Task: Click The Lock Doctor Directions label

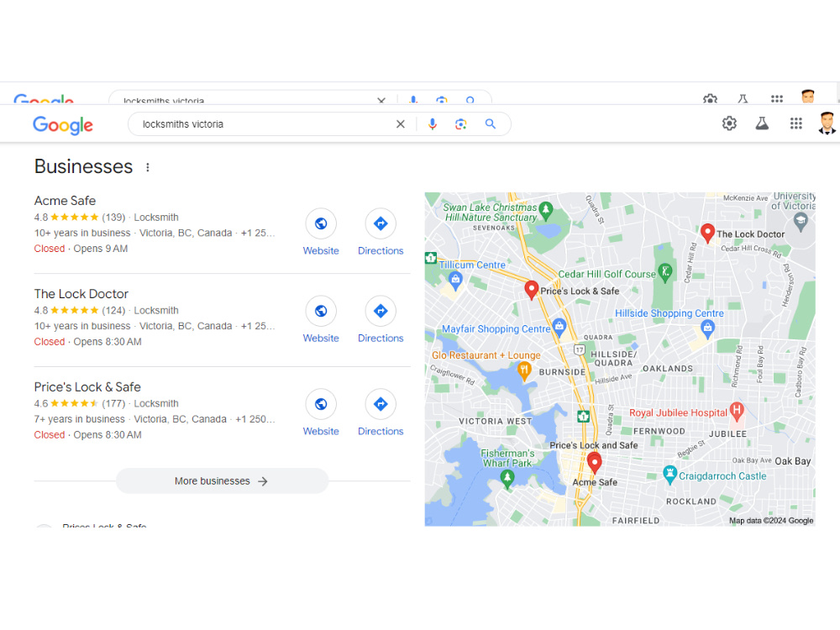Action: coord(381,338)
